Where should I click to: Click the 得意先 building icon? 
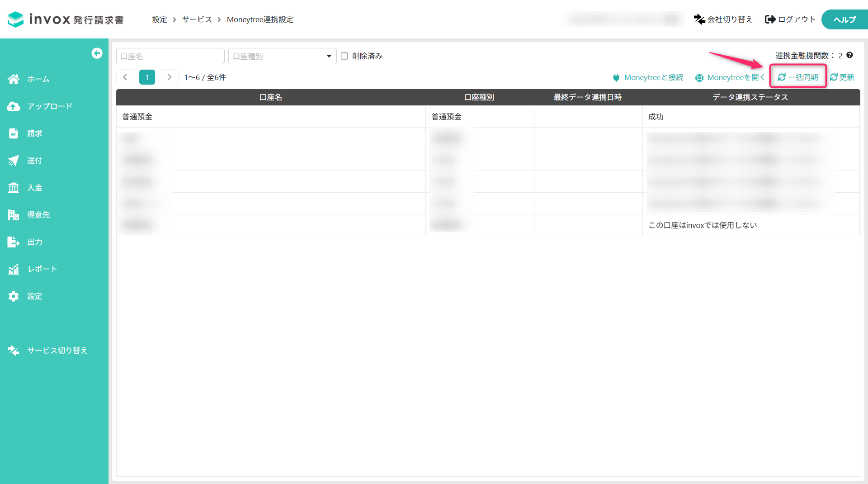click(x=14, y=215)
